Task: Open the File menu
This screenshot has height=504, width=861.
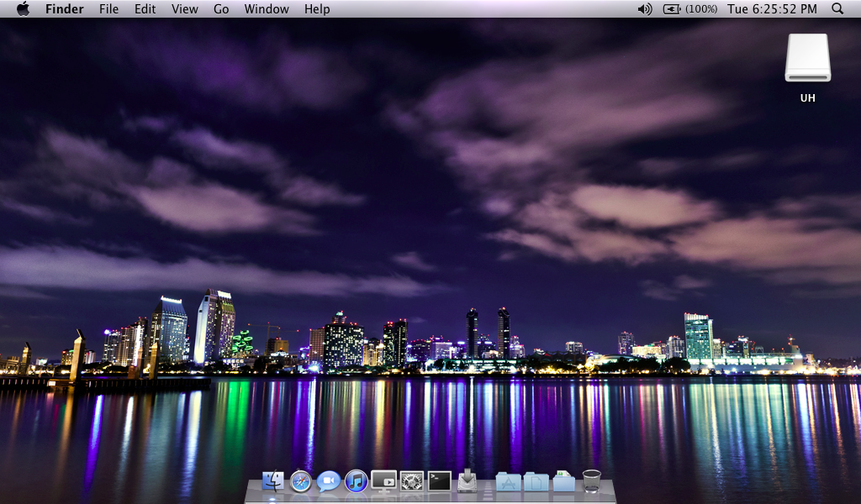Action: click(x=108, y=9)
